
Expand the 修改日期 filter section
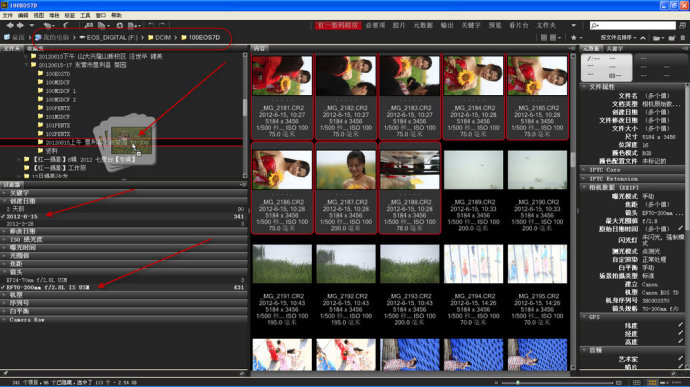5,231
